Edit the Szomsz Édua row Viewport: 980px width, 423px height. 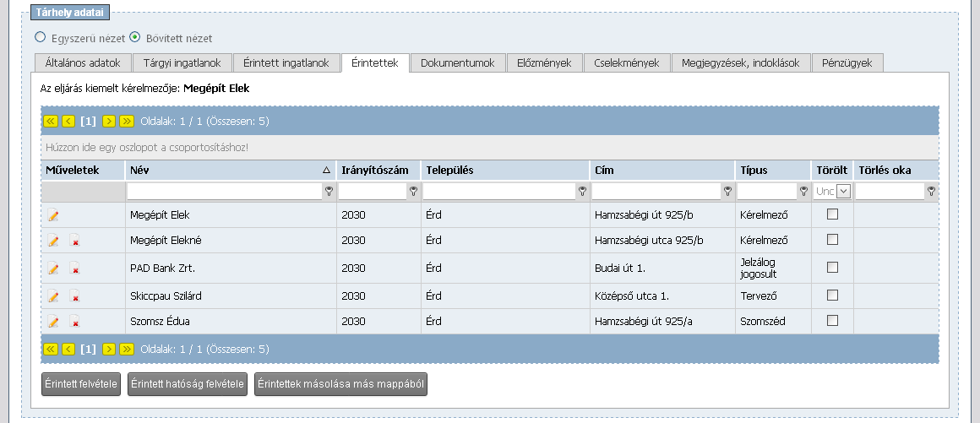point(53,322)
